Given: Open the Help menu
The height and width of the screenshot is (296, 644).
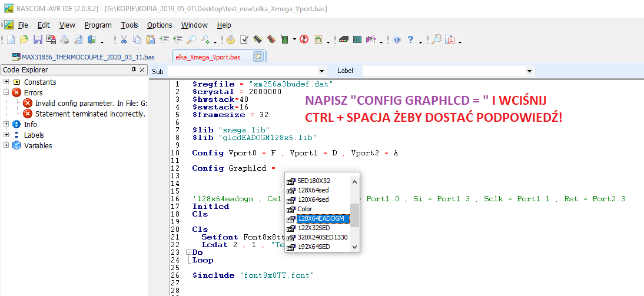Looking at the screenshot, I should pos(224,25).
